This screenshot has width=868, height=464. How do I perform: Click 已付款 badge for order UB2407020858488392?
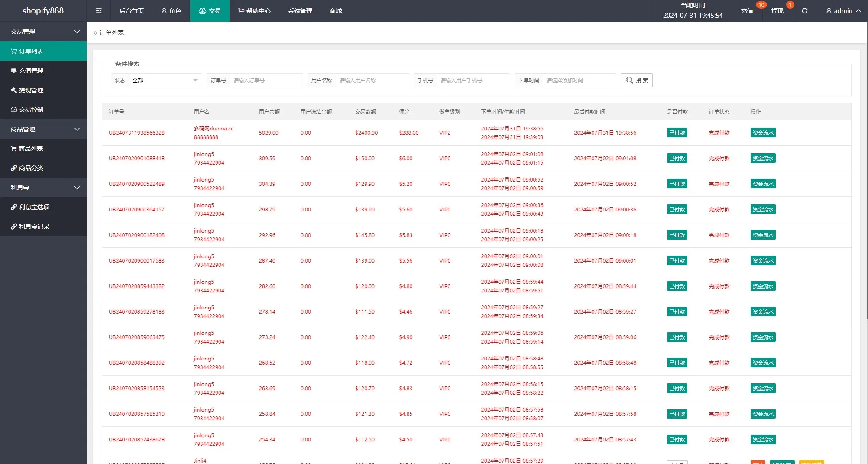pos(677,363)
